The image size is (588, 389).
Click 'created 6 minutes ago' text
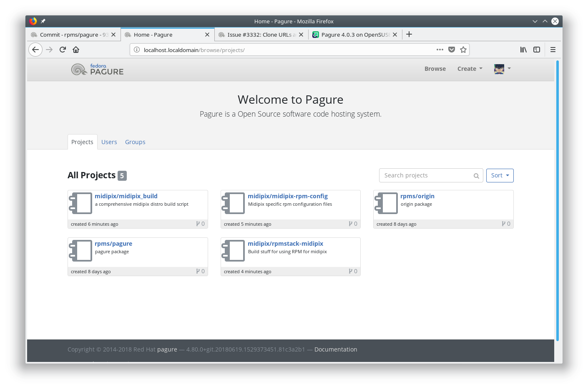tap(95, 224)
